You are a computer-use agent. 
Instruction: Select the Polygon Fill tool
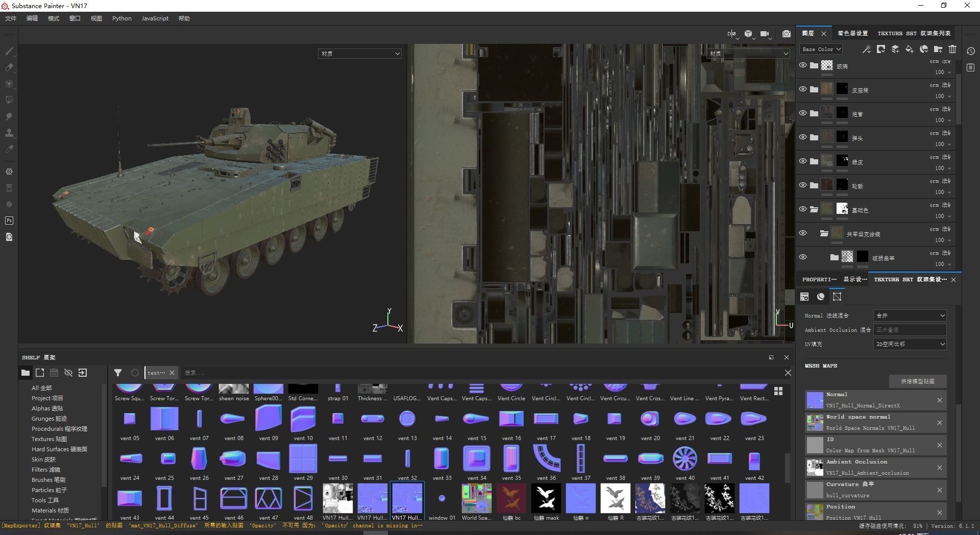(9, 100)
